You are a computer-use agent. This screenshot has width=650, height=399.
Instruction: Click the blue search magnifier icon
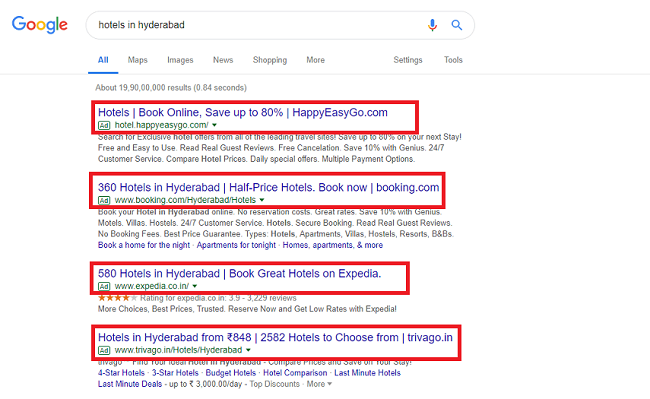(x=457, y=25)
